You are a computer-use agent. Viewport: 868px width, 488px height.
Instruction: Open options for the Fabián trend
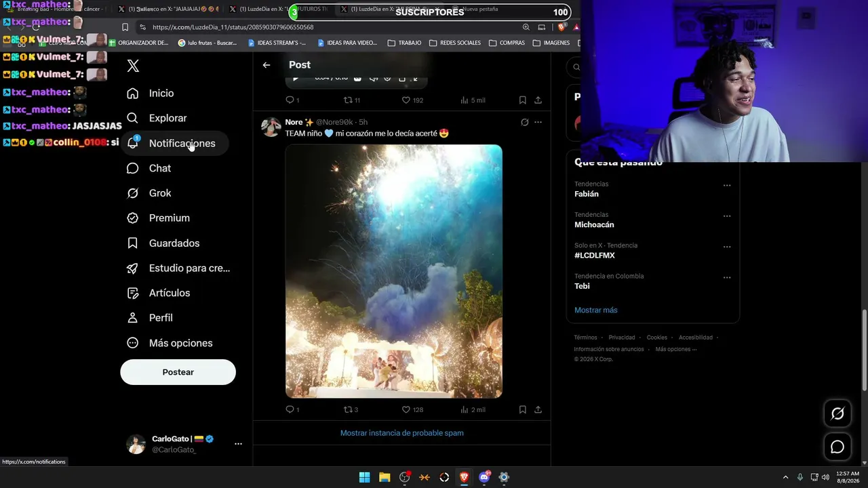point(727,186)
